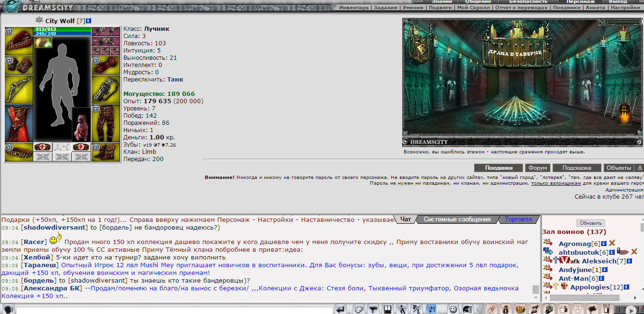644x314 pixels.
Task: Click the green round icon above the tavern image
Action: tap(602, 22)
